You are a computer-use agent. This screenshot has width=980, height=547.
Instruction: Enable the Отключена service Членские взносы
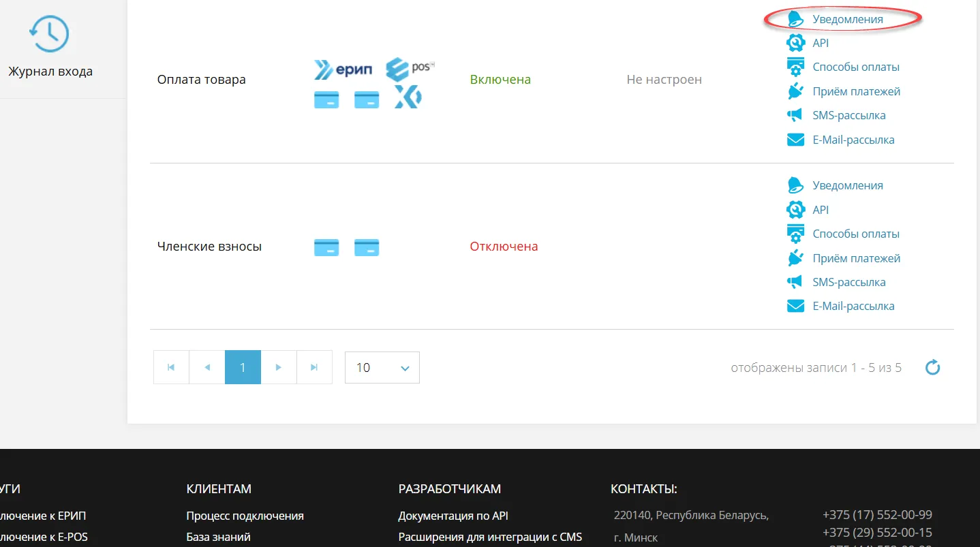pyautogui.click(x=504, y=246)
